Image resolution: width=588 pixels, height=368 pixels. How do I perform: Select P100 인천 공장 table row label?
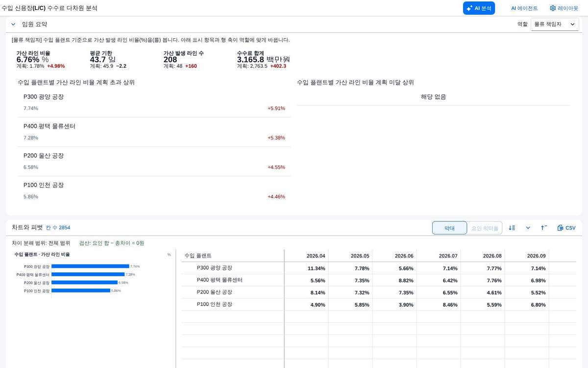[215, 304]
